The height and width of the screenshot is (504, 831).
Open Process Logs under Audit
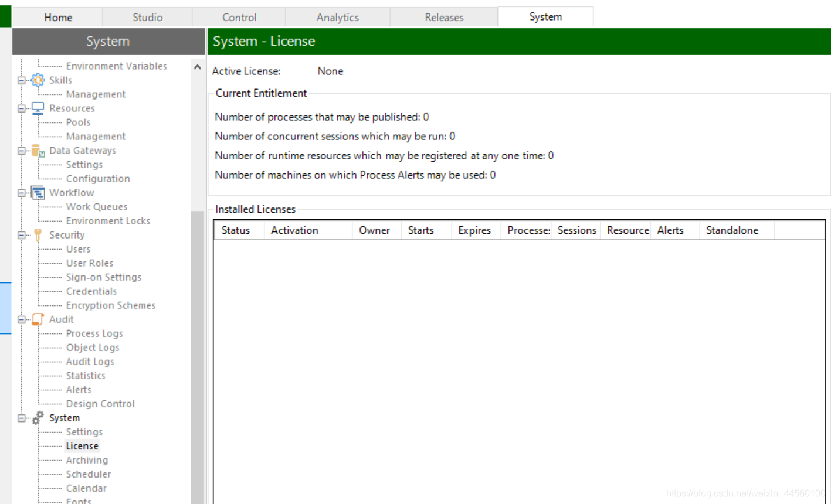(94, 333)
